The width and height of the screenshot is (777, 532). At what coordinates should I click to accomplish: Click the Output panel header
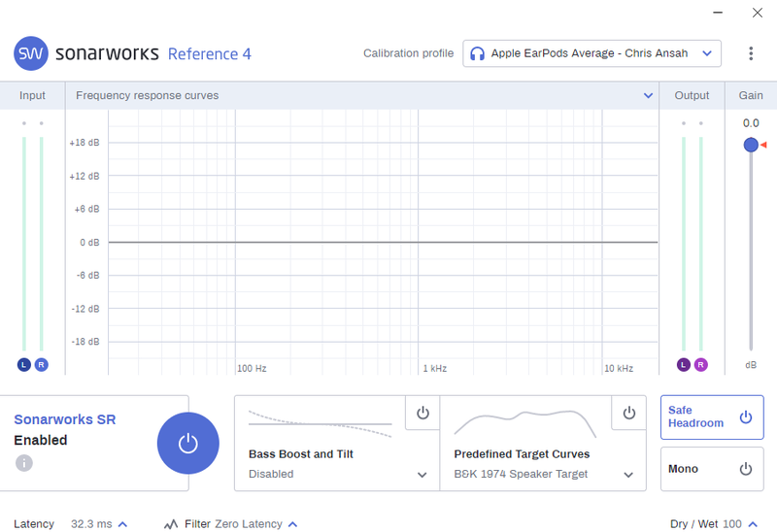point(692,95)
